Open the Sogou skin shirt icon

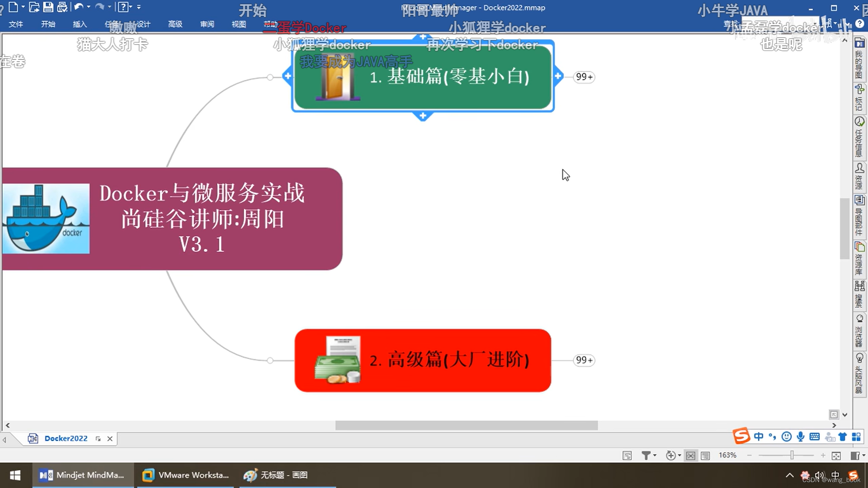843,436
